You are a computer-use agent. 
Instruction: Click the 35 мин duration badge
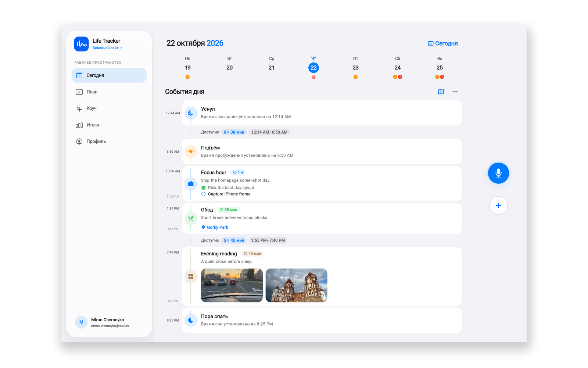228,210
